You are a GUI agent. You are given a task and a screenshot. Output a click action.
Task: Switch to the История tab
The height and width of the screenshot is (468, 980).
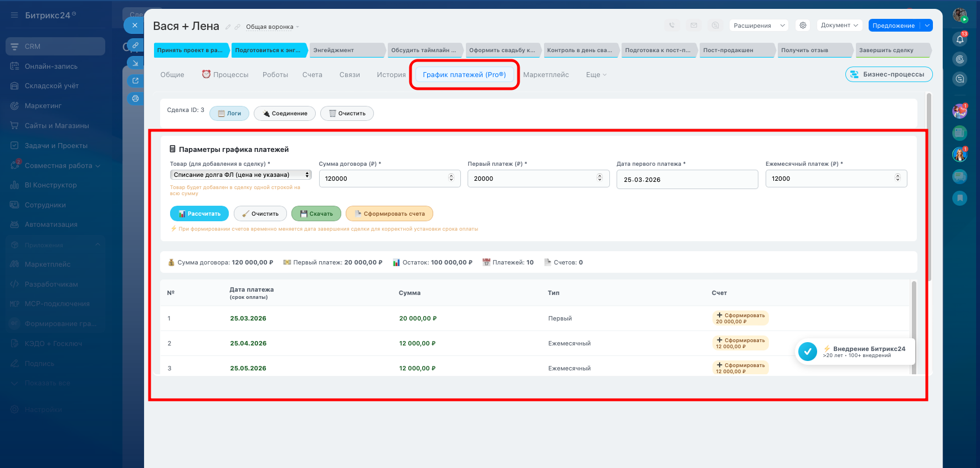391,75
